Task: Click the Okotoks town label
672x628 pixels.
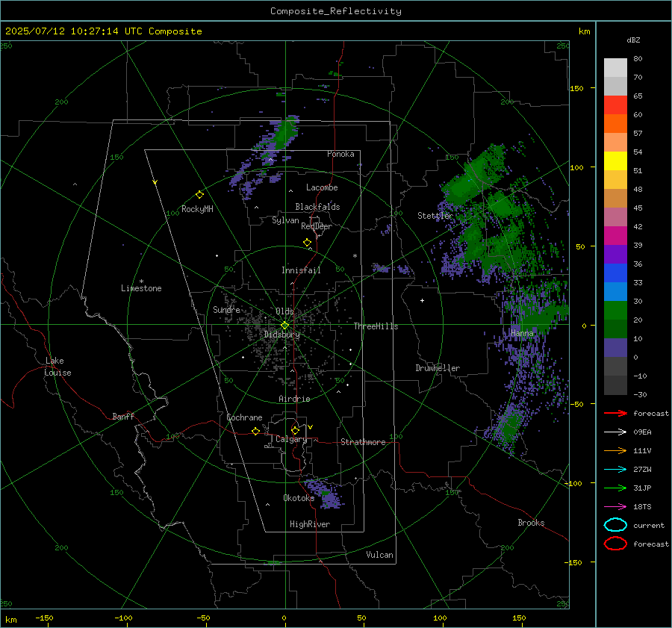Action: [x=299, y=498]
